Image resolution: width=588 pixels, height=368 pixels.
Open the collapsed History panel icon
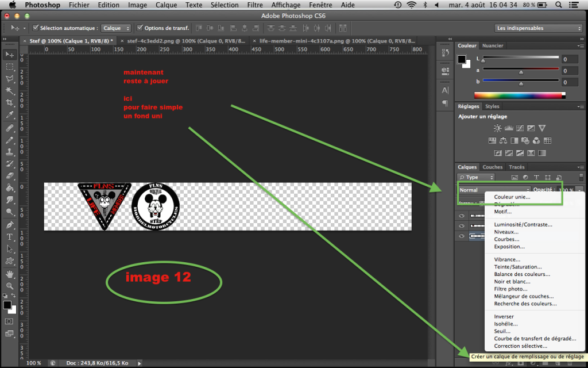445,53
